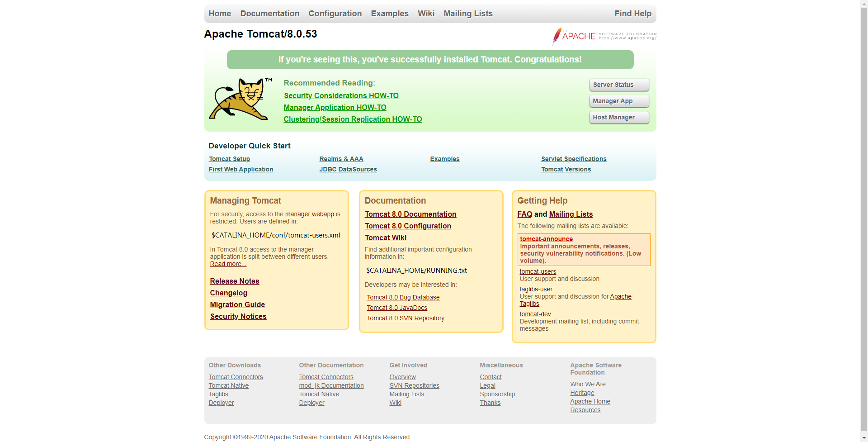The width and height of the screenshot is (868, 442).
Task: Click the manager webapp link
Action: click(310, 214)
